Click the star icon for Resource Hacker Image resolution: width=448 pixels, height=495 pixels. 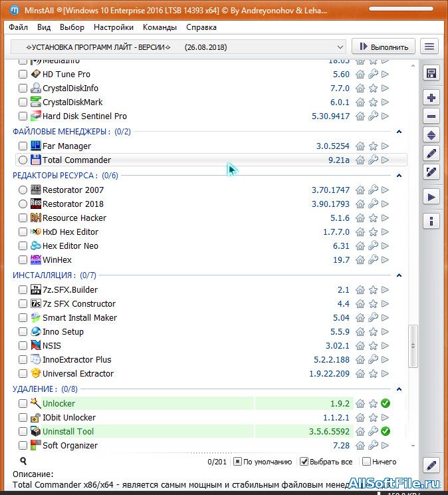point(373,218)
